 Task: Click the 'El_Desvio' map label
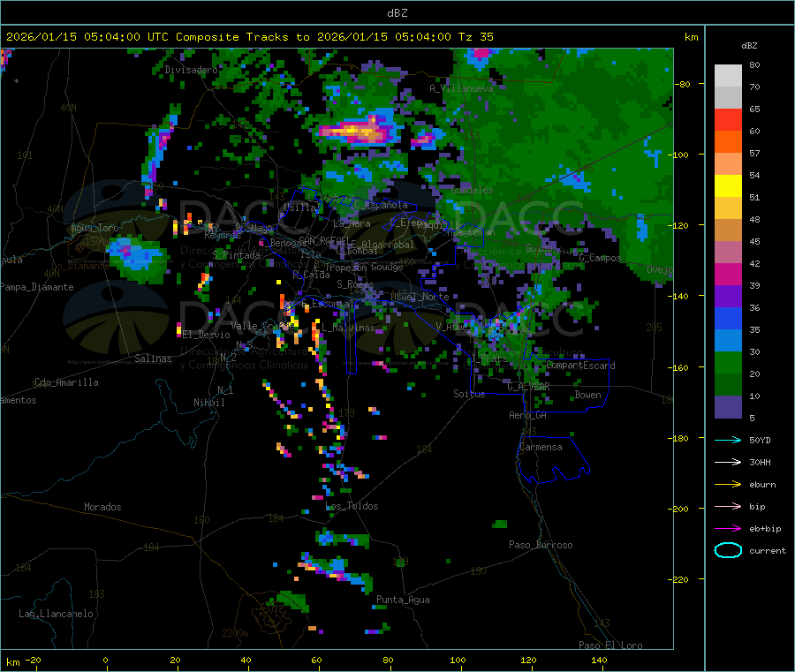click(x=206, y=335)
